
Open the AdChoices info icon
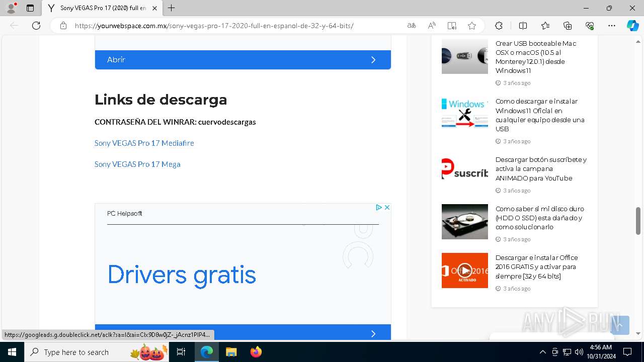point(379,207)
